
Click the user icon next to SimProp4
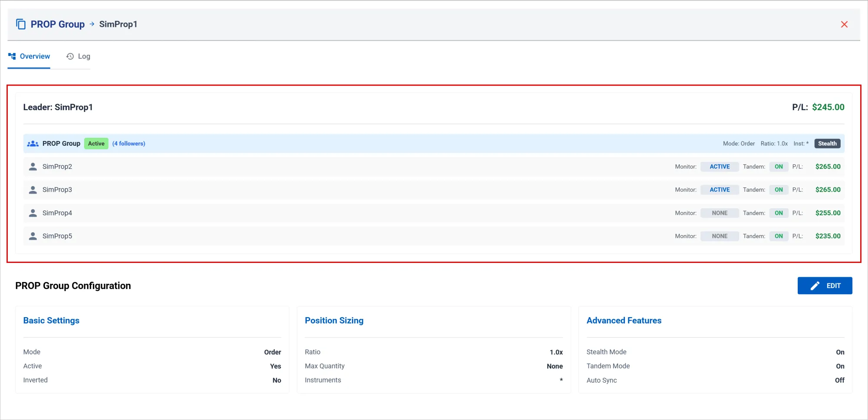click(x=33, y=213)
